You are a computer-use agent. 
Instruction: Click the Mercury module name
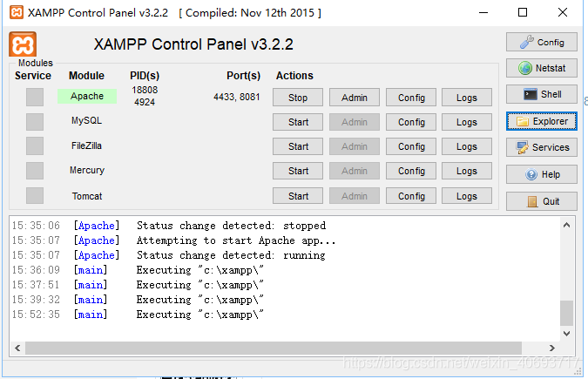87,170
